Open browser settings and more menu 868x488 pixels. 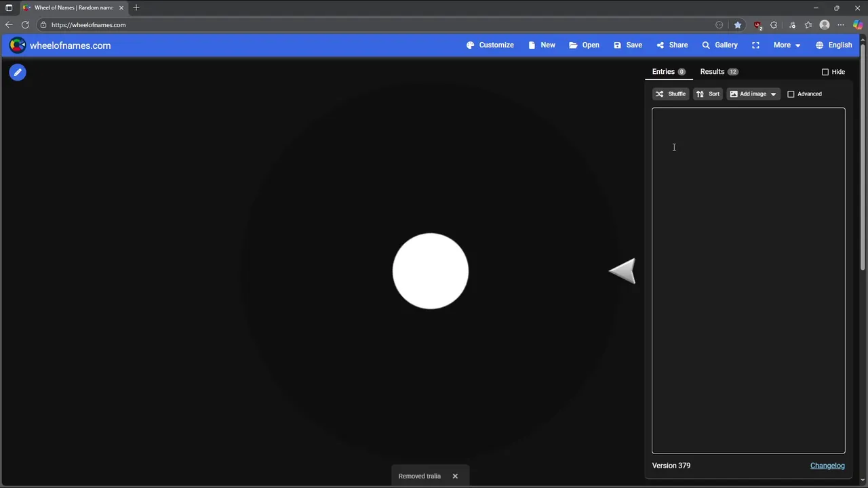[841, 25]
